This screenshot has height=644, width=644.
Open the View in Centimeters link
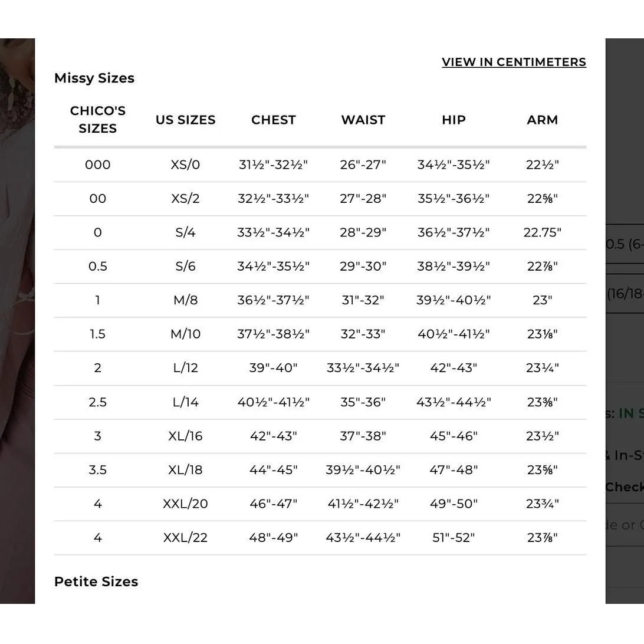514,62
